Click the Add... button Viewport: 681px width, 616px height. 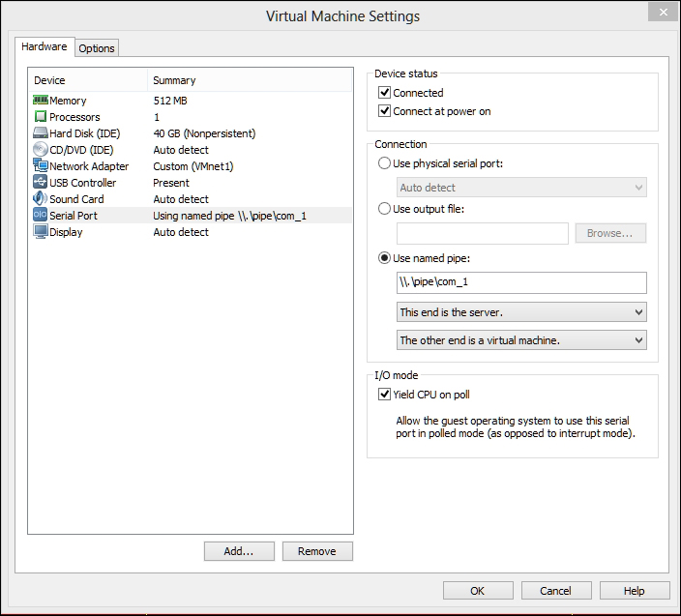[x=239, y=551]
